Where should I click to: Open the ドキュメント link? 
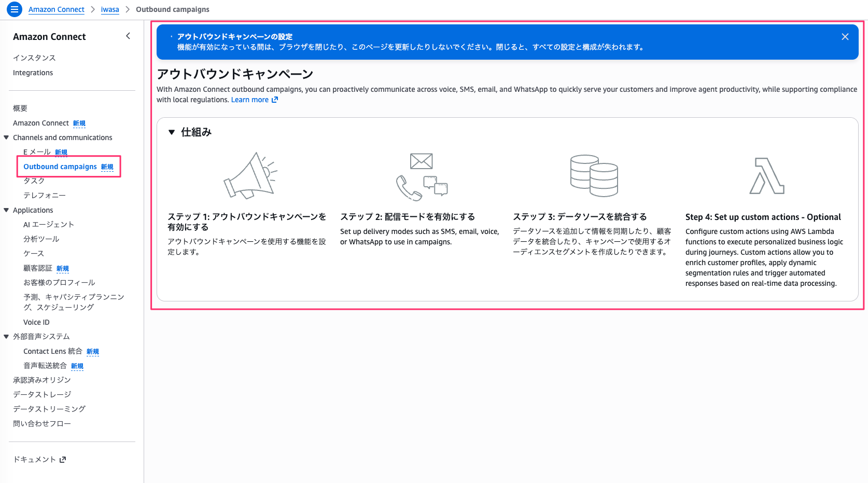click(x=39, y=459)
